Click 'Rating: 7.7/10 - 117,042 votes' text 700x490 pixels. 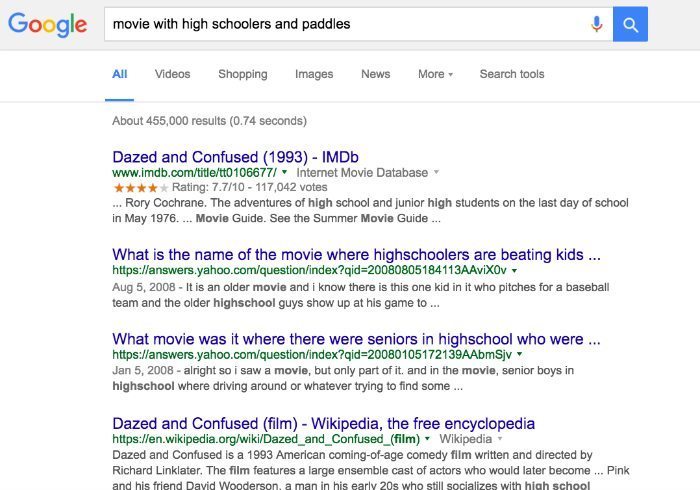click(250, 187)
